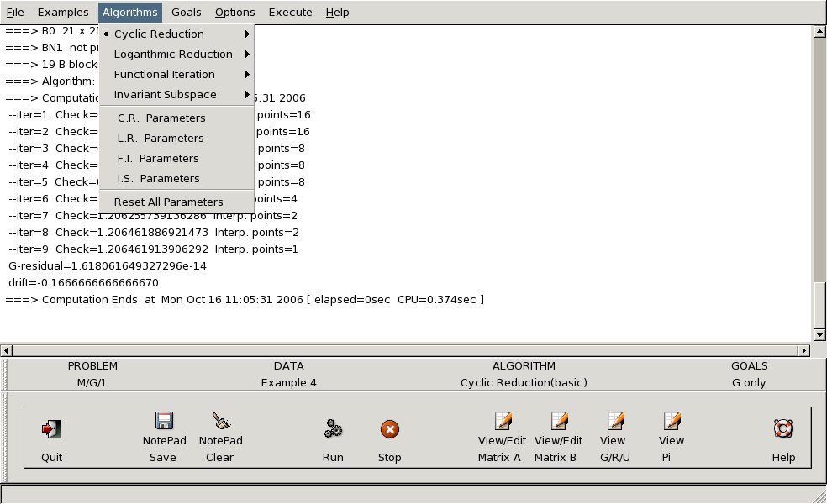Open C.R. Parameters menu entry

pos(161,118)
